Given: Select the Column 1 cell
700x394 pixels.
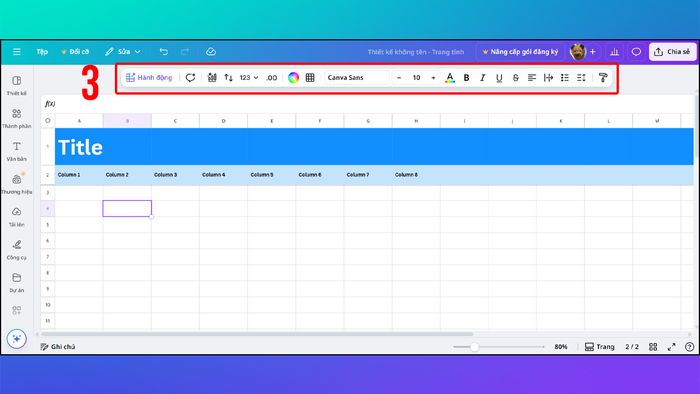Looking at the screenshot, I should pyautogui.click(x=79, y=174).
